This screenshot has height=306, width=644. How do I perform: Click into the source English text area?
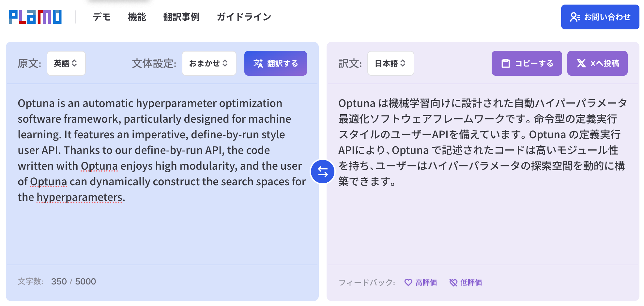click(162, 150)
